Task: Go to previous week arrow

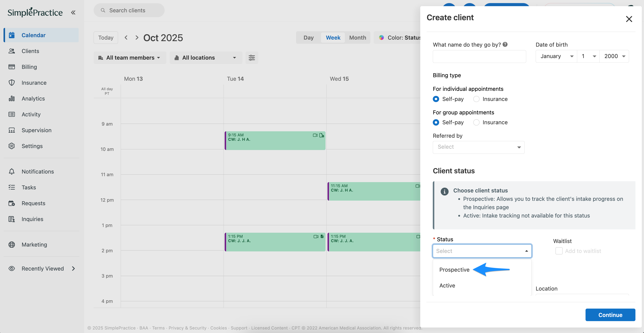Action: pyautogui.click(x=126, y=38)
